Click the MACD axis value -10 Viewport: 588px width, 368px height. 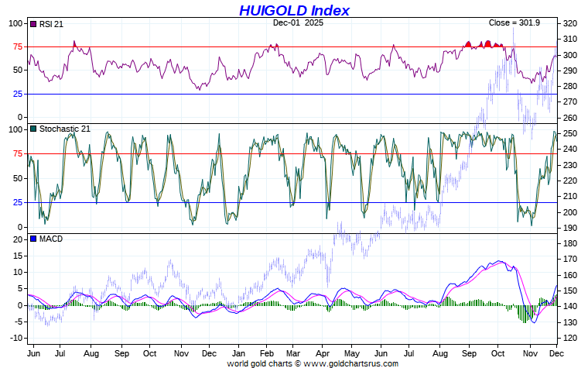16,338
